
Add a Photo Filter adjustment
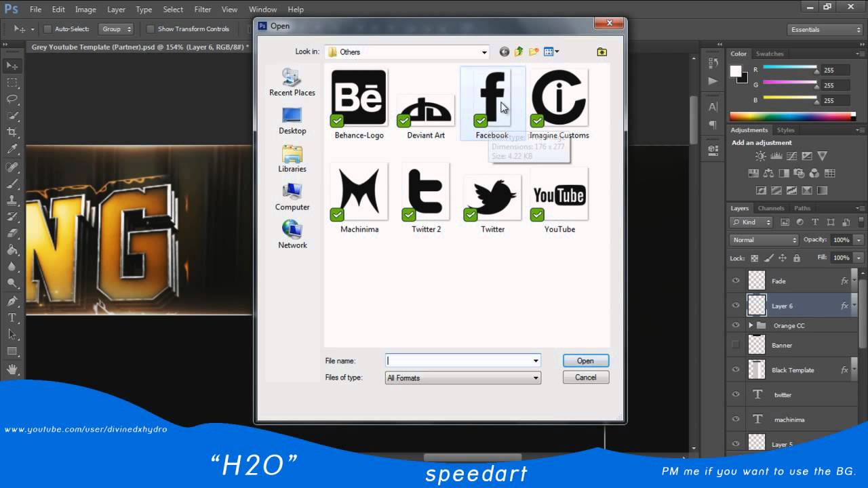pos(800,174)
